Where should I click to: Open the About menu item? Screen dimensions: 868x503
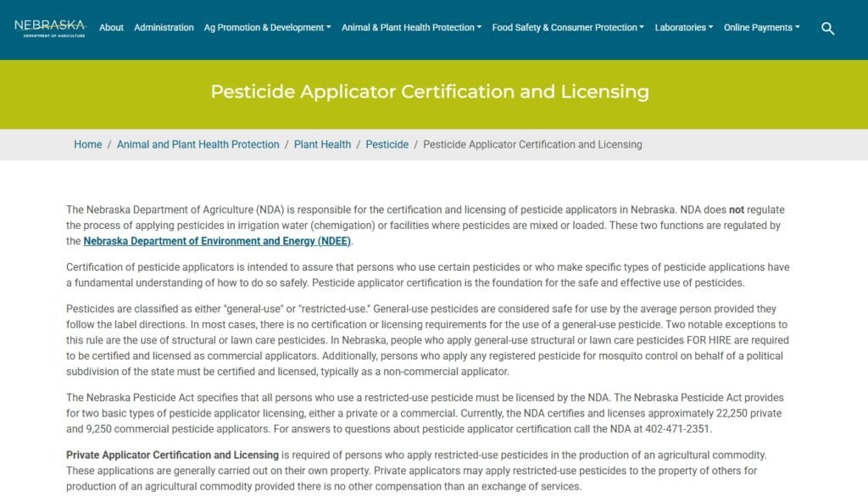click(x=111, y=27)
